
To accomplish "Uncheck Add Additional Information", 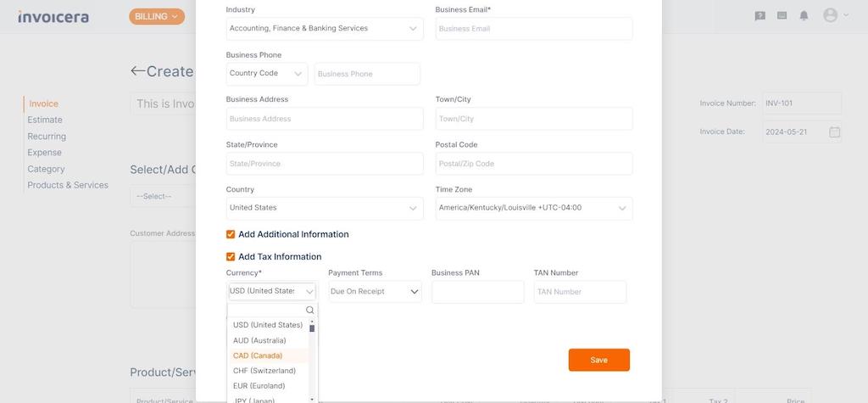I will (231, 234).
